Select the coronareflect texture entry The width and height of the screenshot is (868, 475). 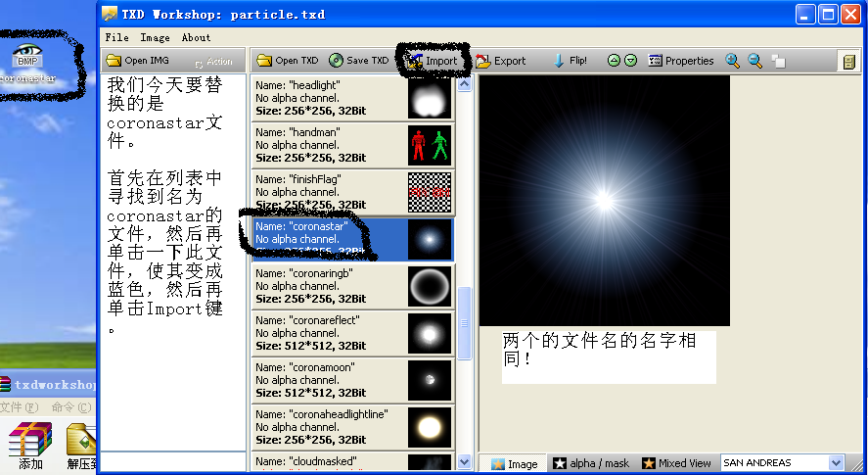(x=353, y=333)
